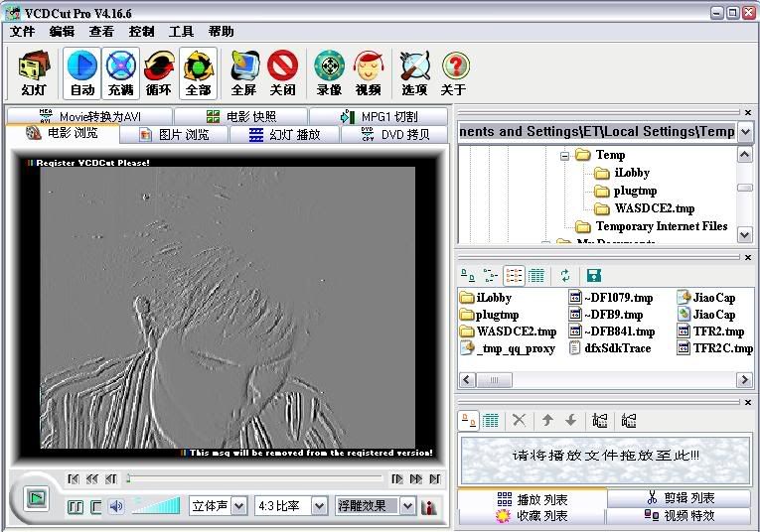The image size is (760, 532).
Task: Toggle the 循环 loop button
Action: (x=159, y=73)
